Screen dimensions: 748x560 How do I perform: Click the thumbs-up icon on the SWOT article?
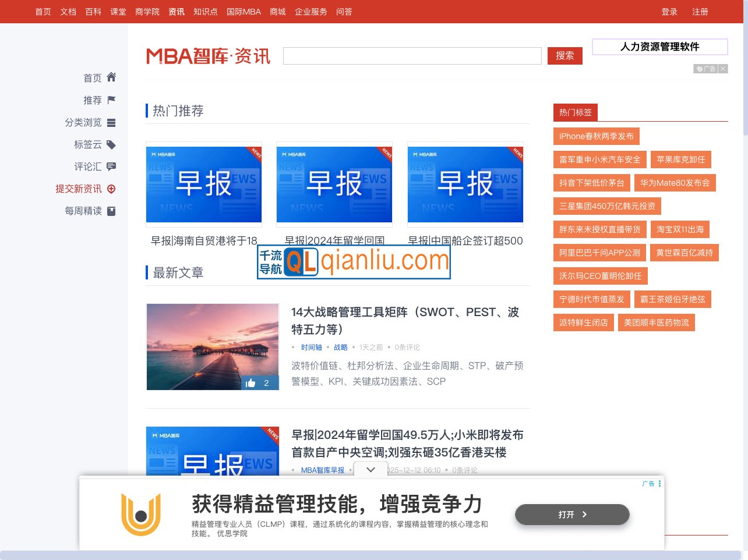(251, 382)
